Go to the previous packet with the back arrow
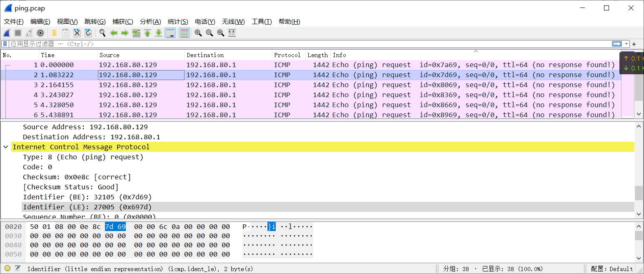644x274 pixels. (113, 33)
